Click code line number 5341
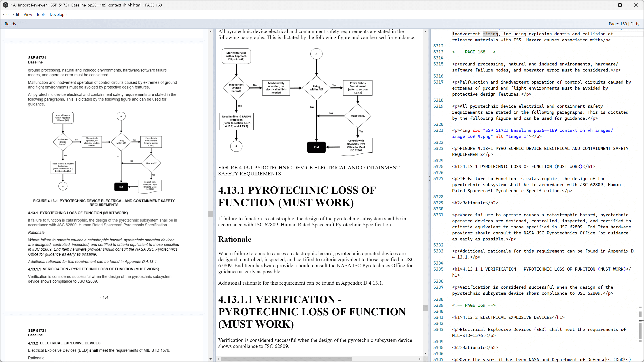Screen dimensions: 644x362 438,317
